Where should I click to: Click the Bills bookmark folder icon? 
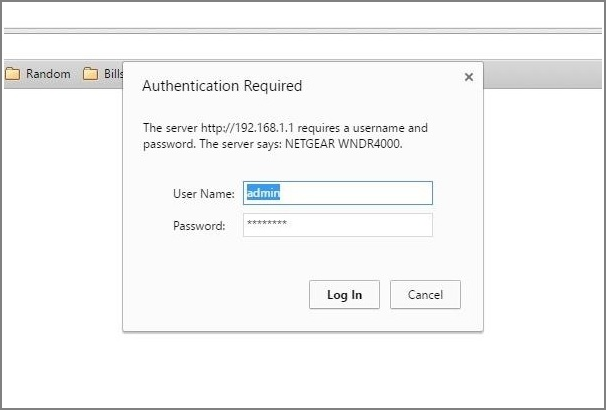[x=90, y=74]
